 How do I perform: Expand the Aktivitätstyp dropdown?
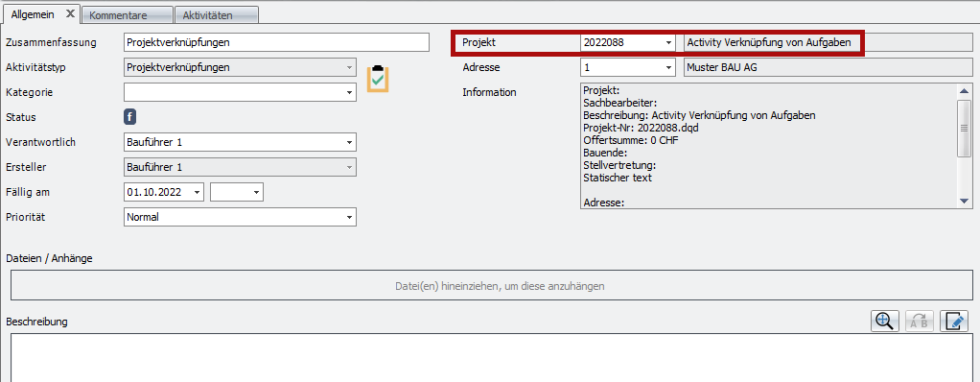pos(349,67)
